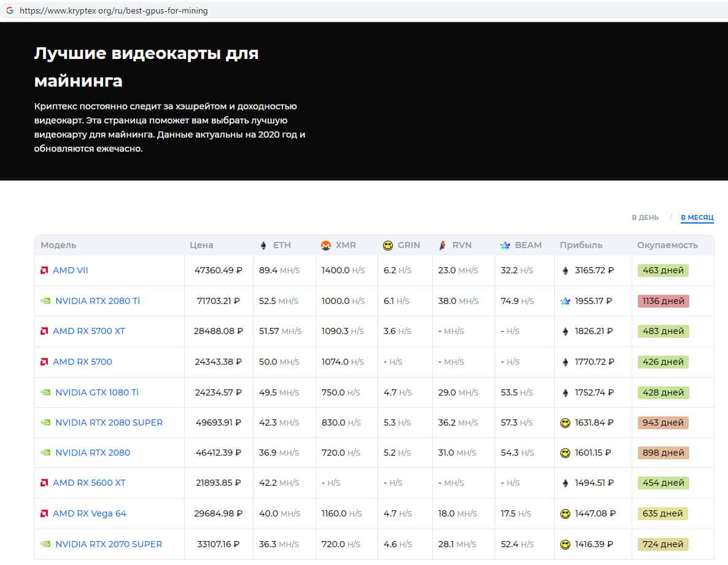The width and height of the screenshot is (728, 565).
Task: Click the Ethereum icon in ETH column header
Action: pyautogui.click(x=264, y=246)
